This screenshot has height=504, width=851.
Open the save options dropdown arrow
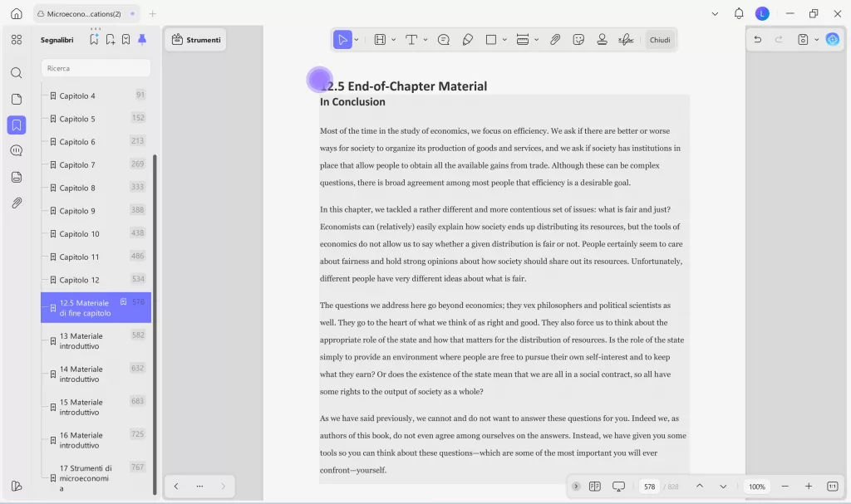coord(815,39)
